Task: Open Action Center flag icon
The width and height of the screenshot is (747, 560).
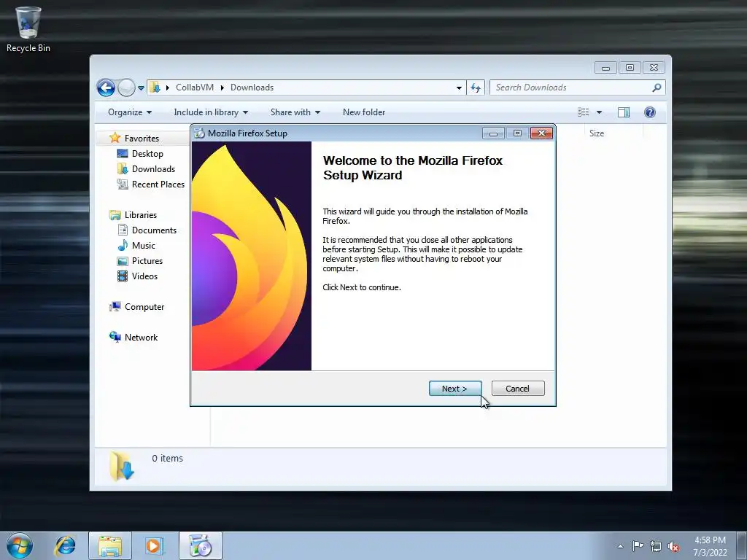Action: click(638, 546)
